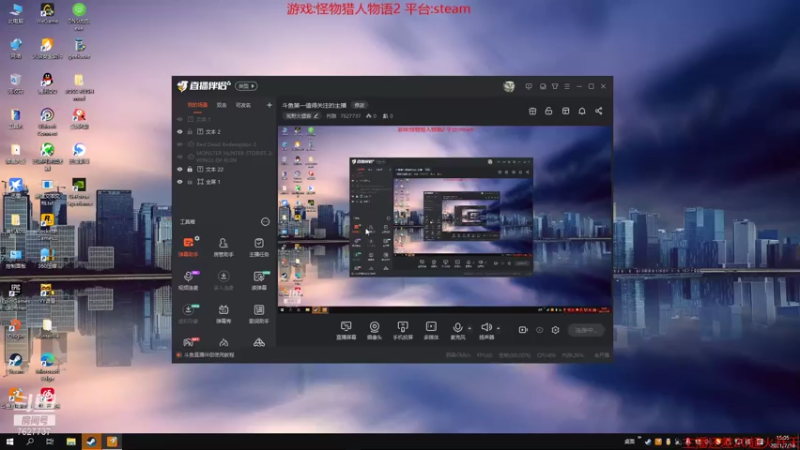Mute the speaker (扬声器) icon
The width and height of the screenshot is (800, 450).
(486, 328)
